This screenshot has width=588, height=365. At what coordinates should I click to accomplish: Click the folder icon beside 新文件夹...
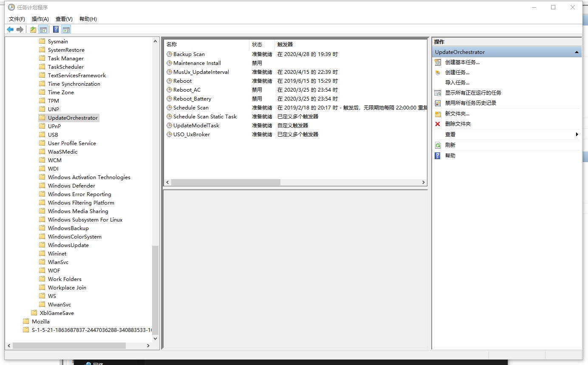point(438,114)
